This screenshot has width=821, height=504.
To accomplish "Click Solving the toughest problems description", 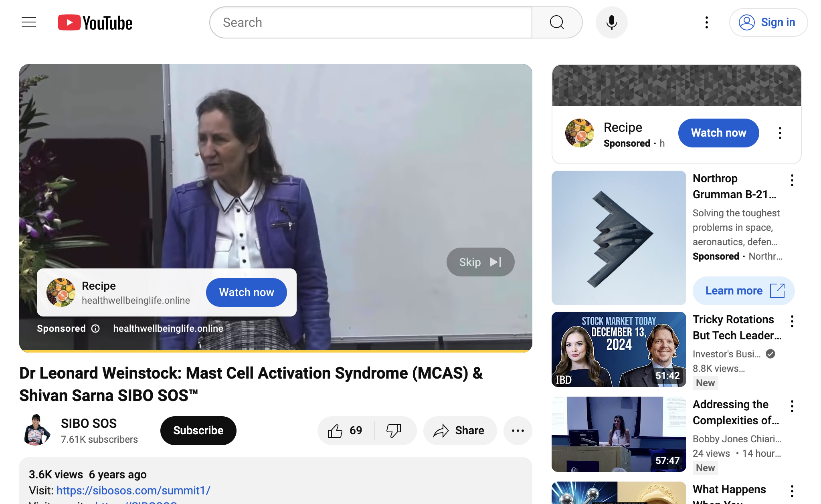I will coord(736,227).
